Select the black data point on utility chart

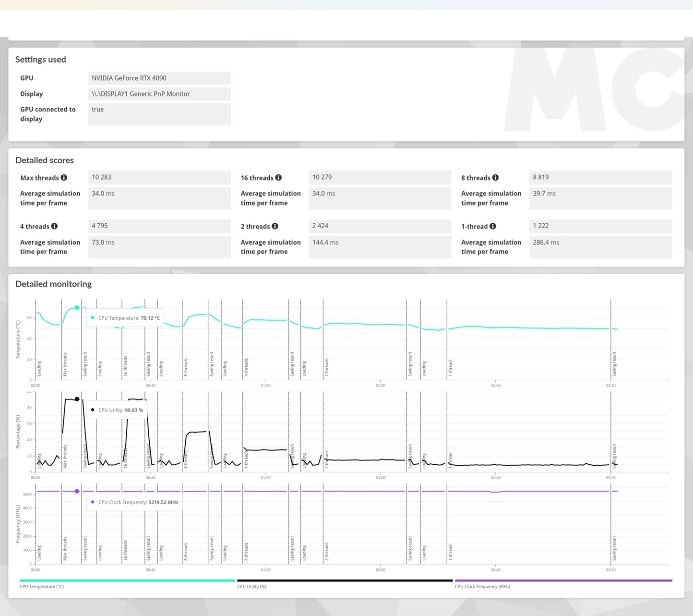point(77,399)
